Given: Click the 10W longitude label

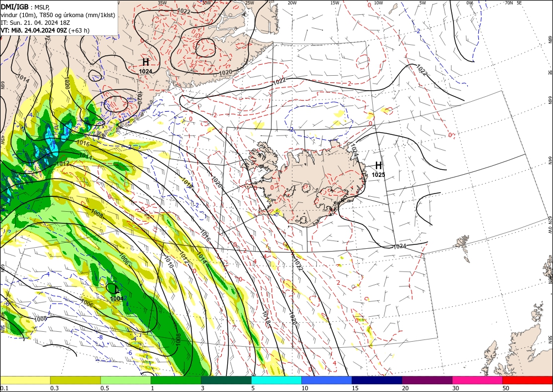Looking at the screenshot, I should 378,3.
